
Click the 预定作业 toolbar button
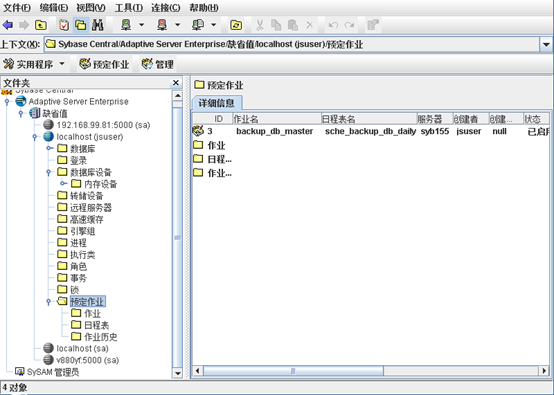(104, 64)
